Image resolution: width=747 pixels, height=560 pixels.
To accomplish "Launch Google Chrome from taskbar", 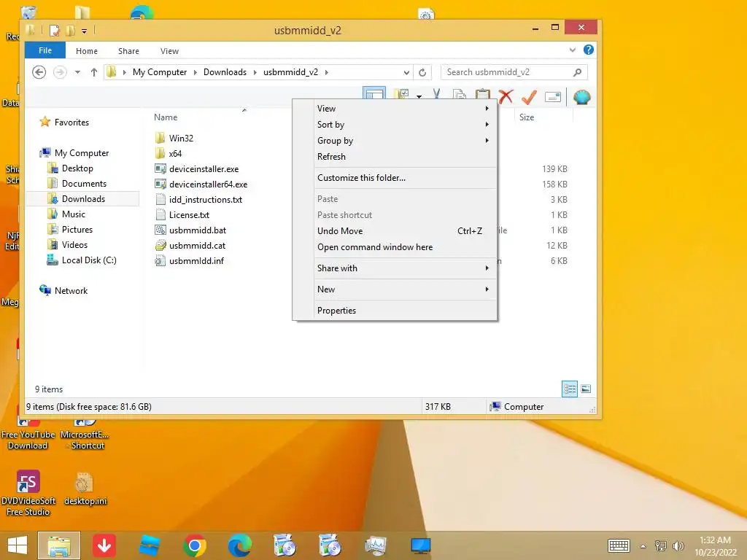I will click(194, 545).
